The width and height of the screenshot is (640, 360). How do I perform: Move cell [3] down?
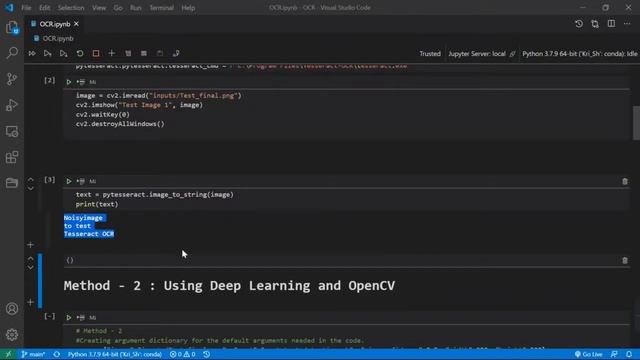click(31, 189)
